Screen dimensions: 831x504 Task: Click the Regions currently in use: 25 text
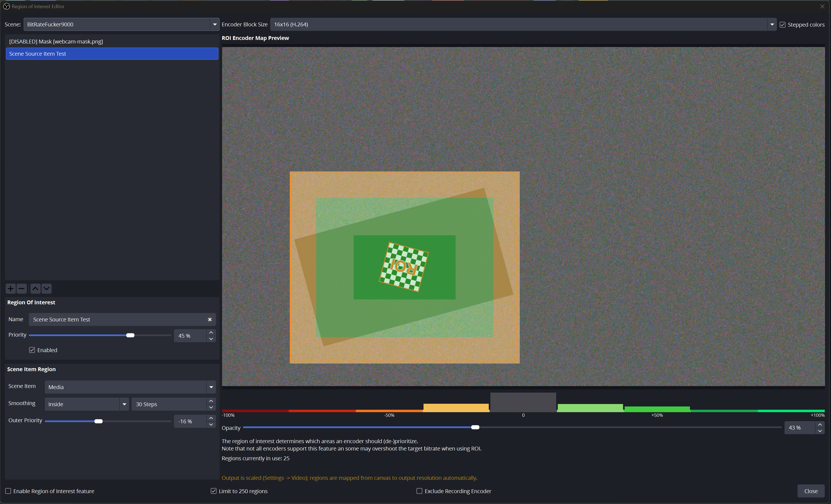point(255,458)
